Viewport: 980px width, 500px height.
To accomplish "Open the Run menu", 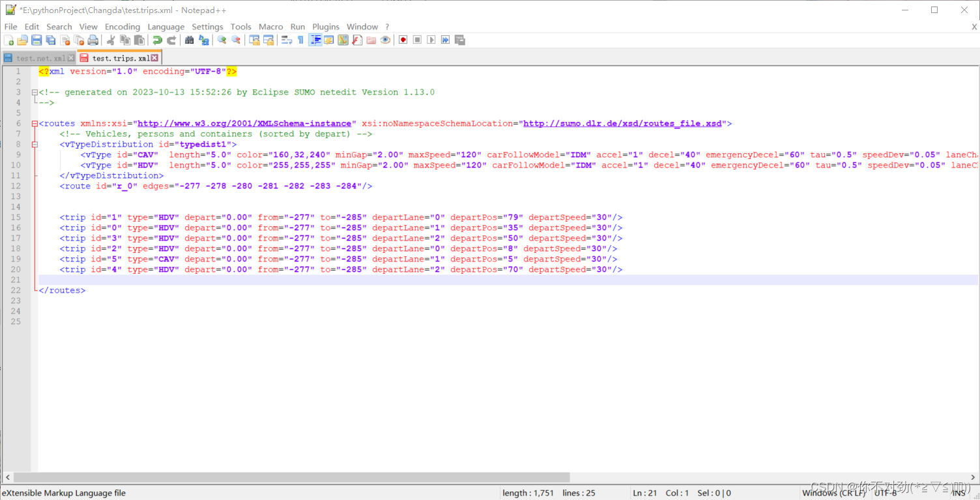I will 298,27.
